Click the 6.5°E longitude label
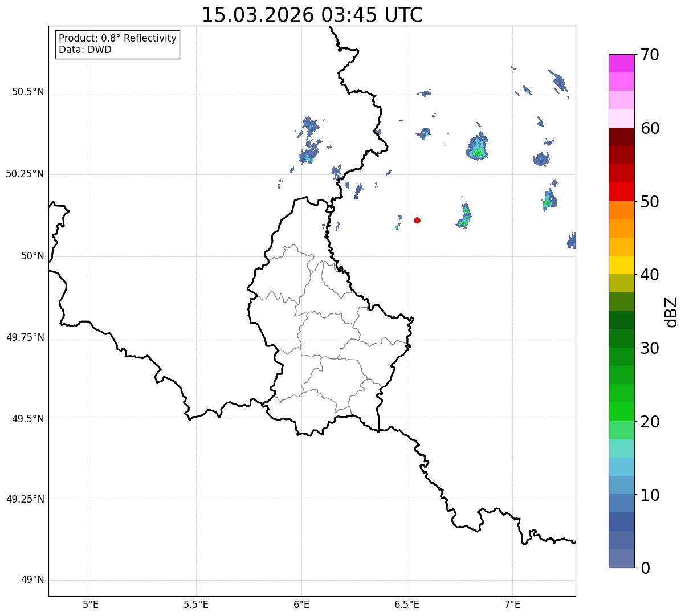685x616 pixels. pyautogui.click(x=407, y=605)
